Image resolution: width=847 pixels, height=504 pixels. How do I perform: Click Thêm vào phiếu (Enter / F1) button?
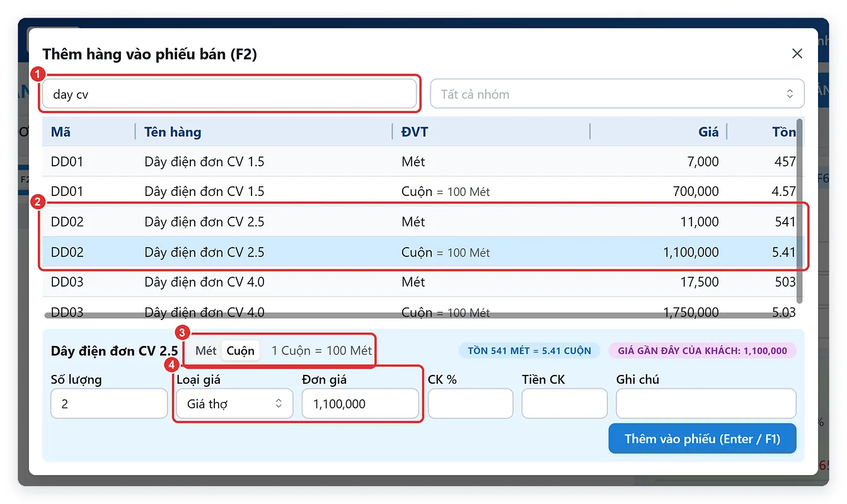[702, 438]
